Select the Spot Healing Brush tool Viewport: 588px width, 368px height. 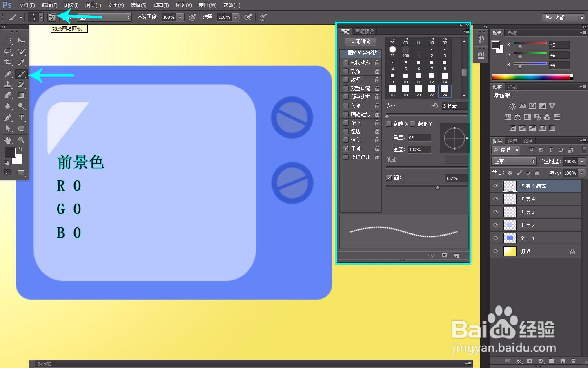[x=8, y=74]
